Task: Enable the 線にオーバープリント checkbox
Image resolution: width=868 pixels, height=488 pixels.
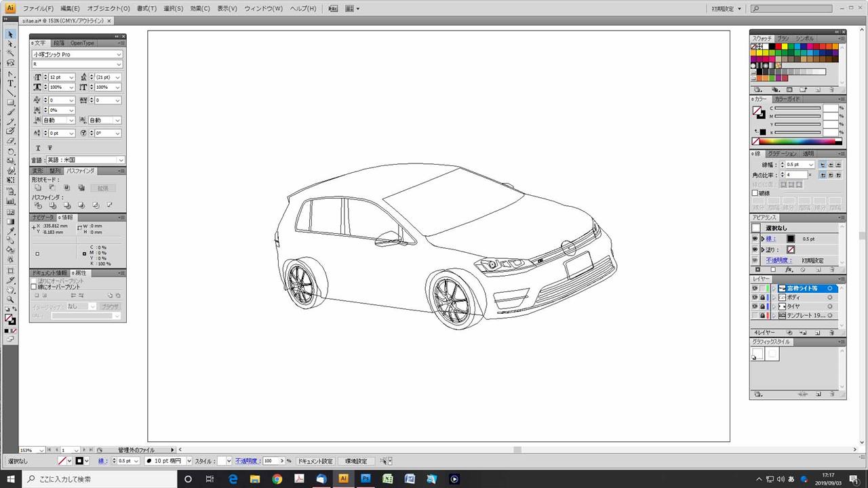Action: (34, 287)
